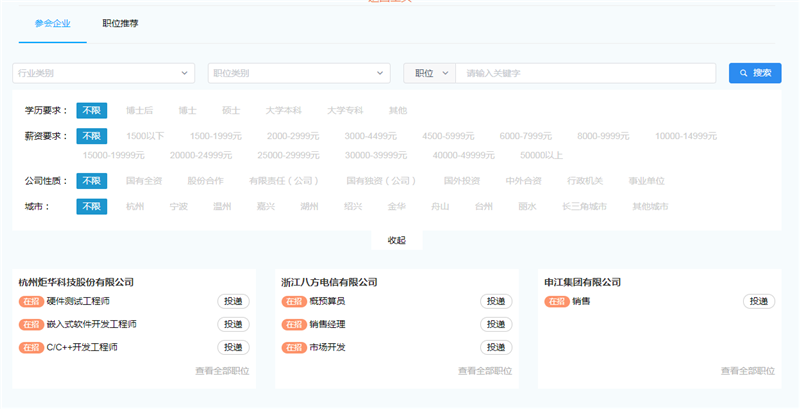Image resolution: width=800 pixels, height=409 pixels.
Task: Apply to the 销售经理 position
Action: tap(495, 324)
